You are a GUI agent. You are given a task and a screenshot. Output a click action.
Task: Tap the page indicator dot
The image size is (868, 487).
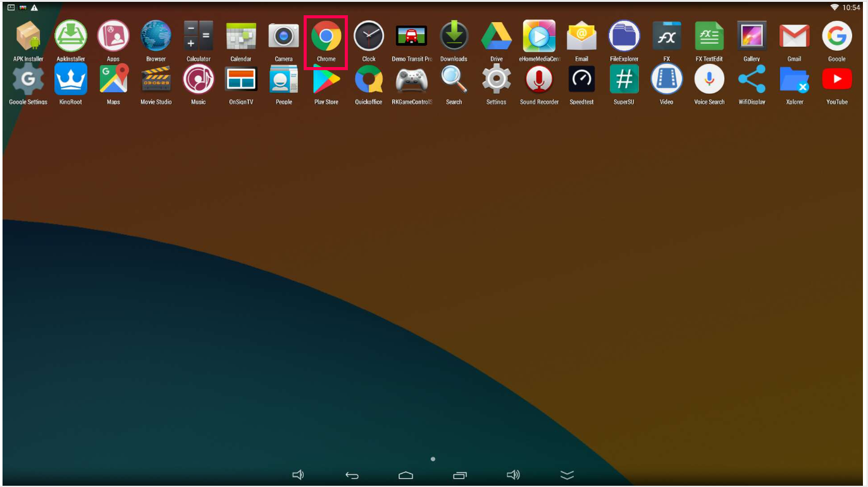tap(433, 459)
